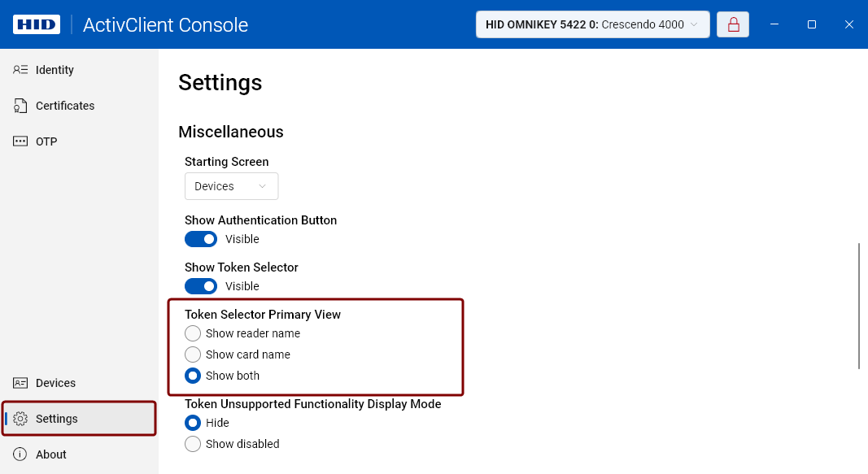Toggle the Show Authentication Button switch
The width and height of the screenshot is (868, 474).
(x=201, y=239)
